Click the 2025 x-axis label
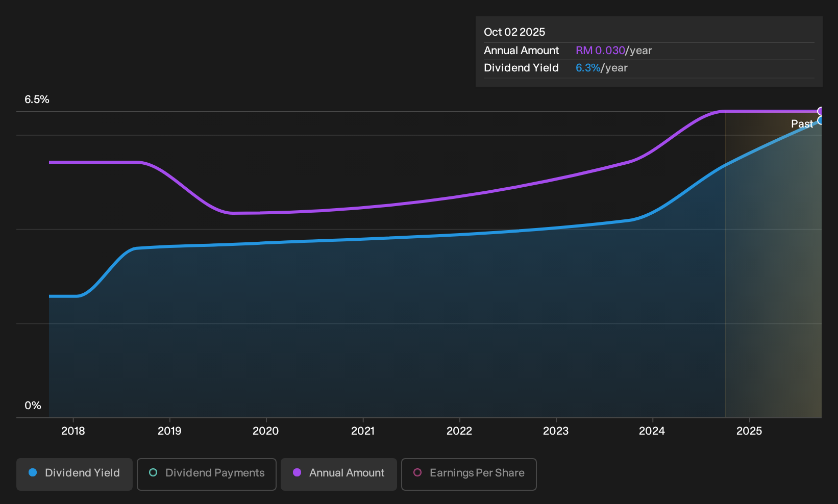 click(x=749, y=431)
